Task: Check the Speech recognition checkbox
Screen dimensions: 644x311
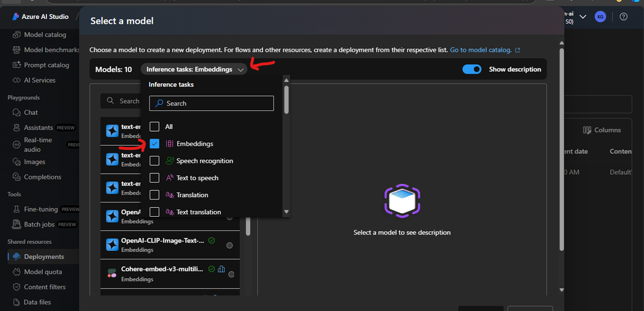Action: (x=155, y=161)
